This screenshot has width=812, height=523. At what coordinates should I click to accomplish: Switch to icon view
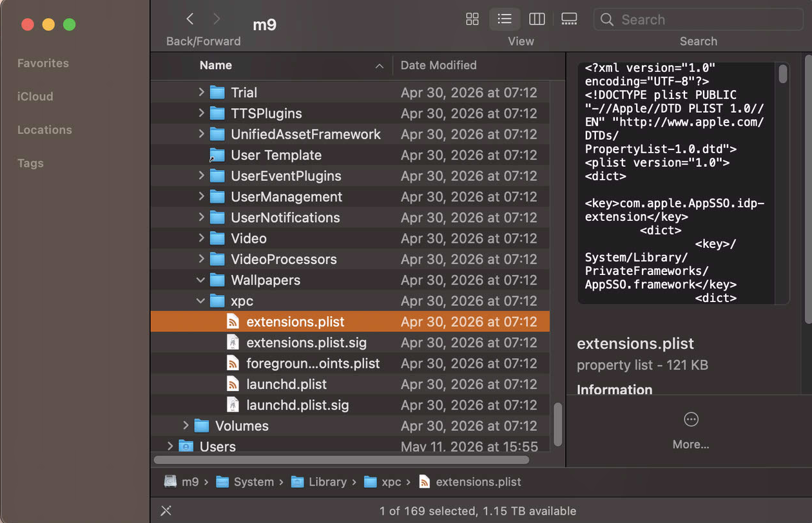(472, 19)
